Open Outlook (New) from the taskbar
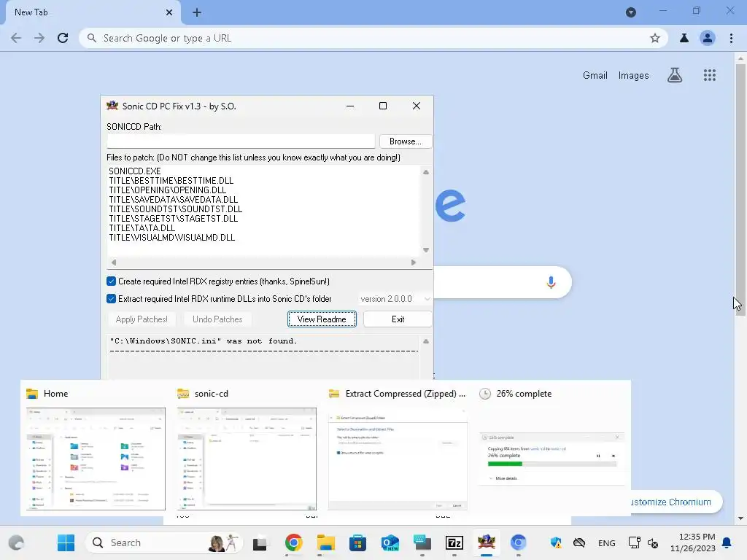The width and height of the screenshot is (747, 560). point(390,542)
